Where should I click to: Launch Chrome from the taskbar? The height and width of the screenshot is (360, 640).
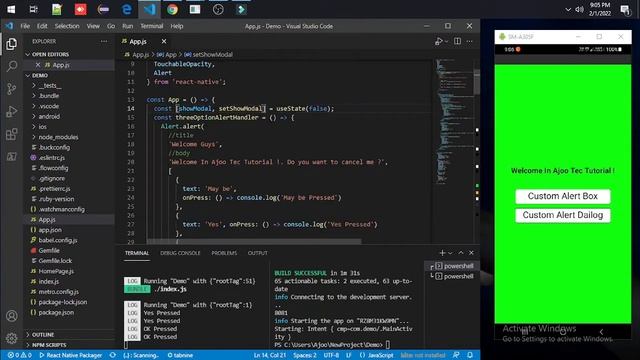coord(172,9)
